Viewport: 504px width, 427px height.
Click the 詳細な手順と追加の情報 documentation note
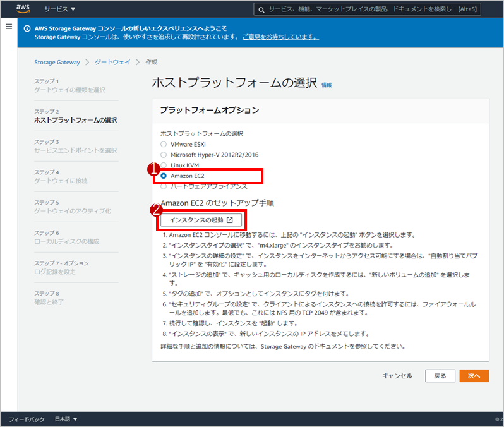283,347
